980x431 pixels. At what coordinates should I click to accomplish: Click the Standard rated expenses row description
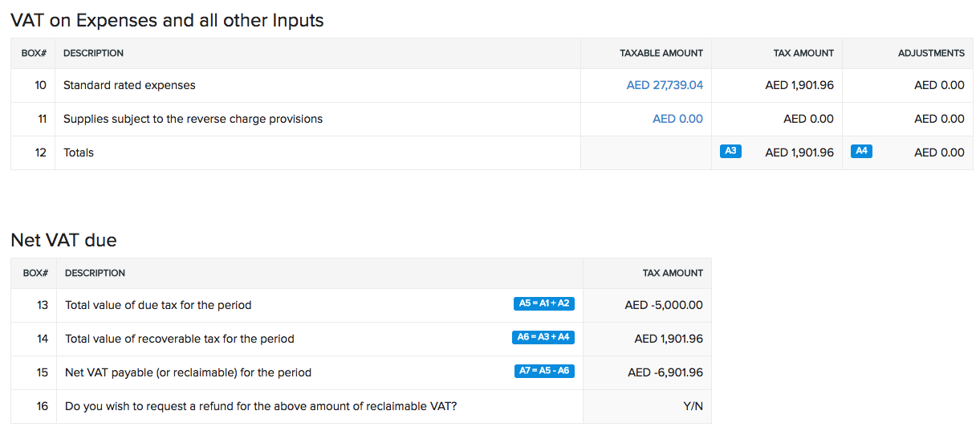(x=129, y=85)
